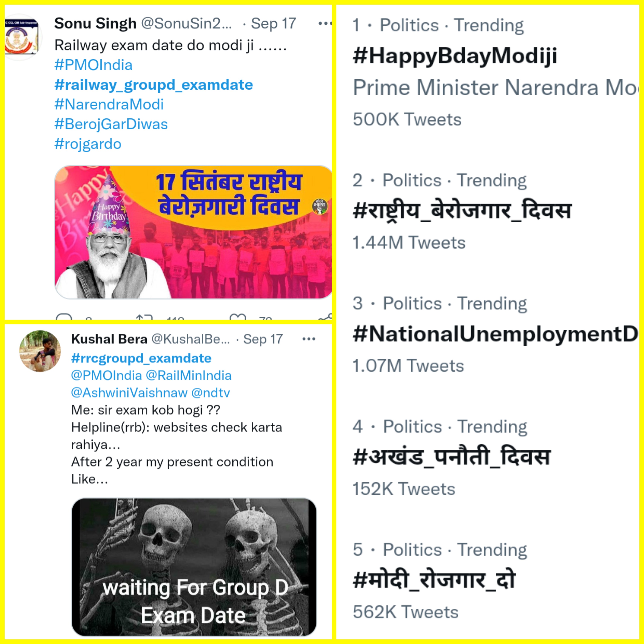Open more options on Kushal Bera's tweet

click(x=309, y=339)
